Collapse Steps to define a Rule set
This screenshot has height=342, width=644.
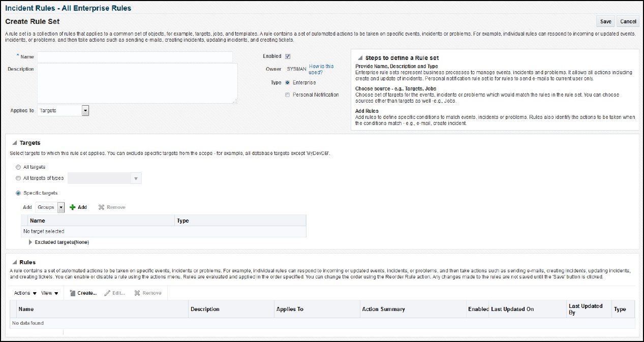[360, 58]
